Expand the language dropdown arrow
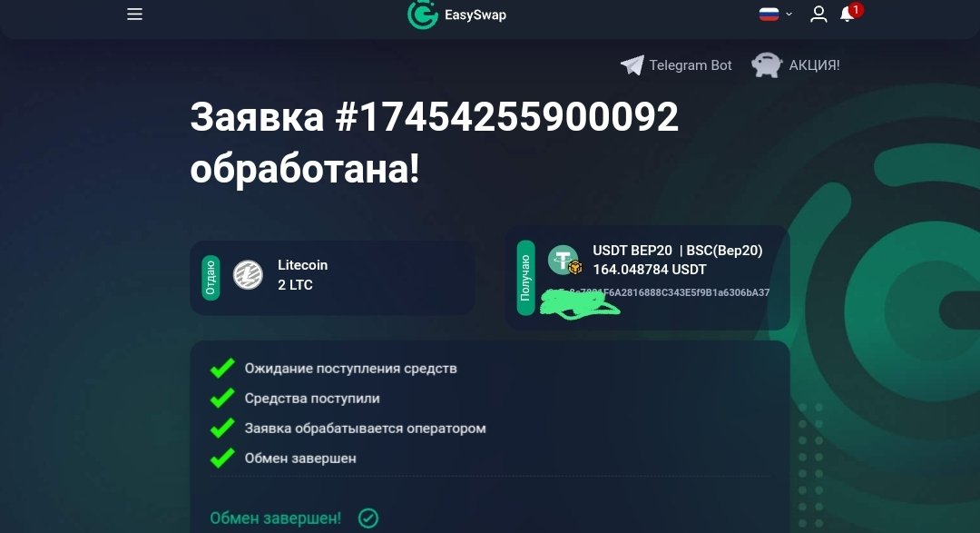Screen dimensions: 980x533 [789, 14]
